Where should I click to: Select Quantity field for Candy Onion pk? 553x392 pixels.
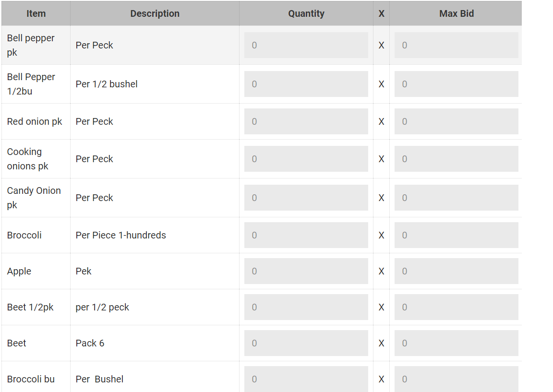coord(306,198)
